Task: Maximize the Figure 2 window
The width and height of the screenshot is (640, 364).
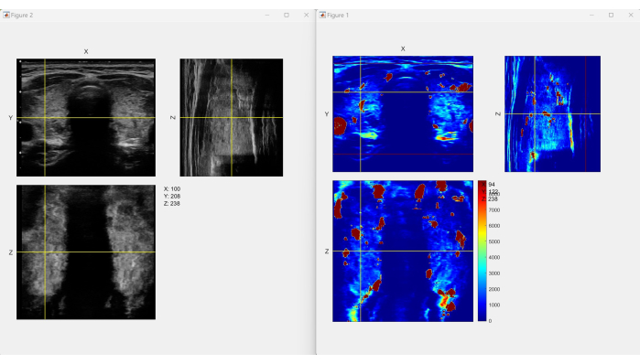Action: click(x=287, y=15)
